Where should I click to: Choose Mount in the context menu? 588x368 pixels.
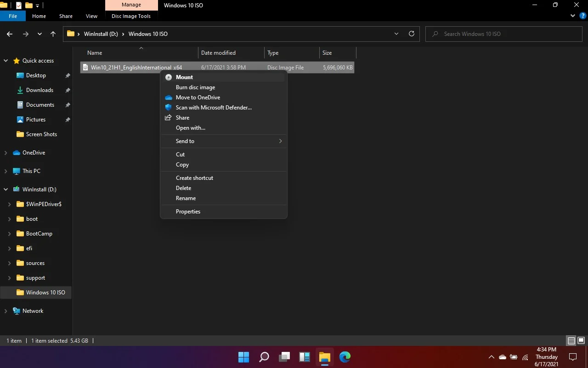184,77
